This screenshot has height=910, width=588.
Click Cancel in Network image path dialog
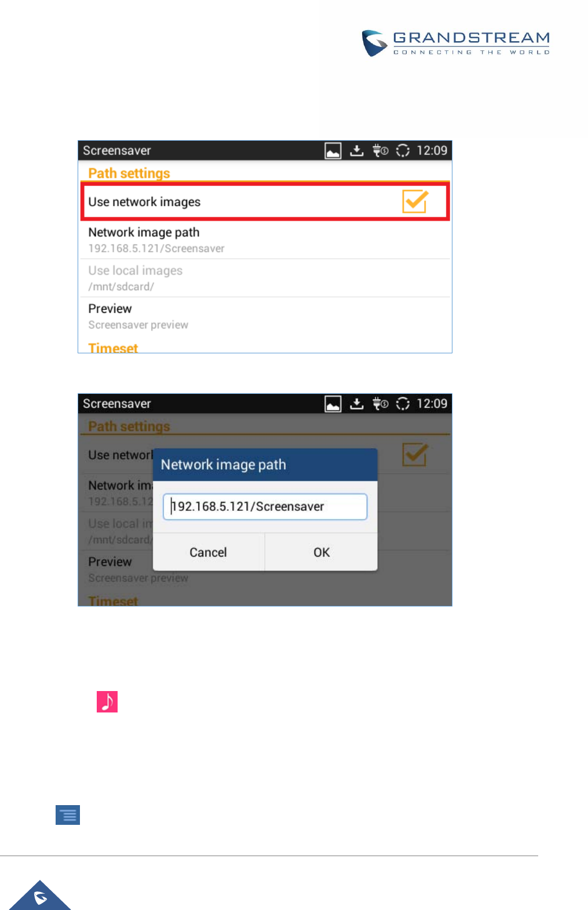click(209, 553)
